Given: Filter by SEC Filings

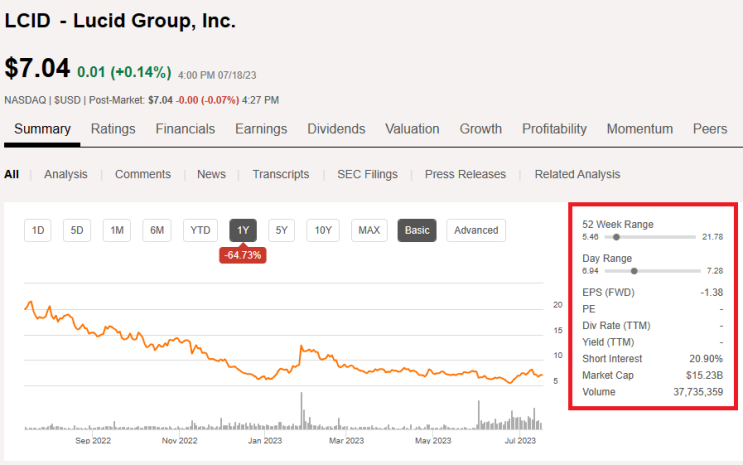Looking at the screenshot, I should click(x=368, y=174).
